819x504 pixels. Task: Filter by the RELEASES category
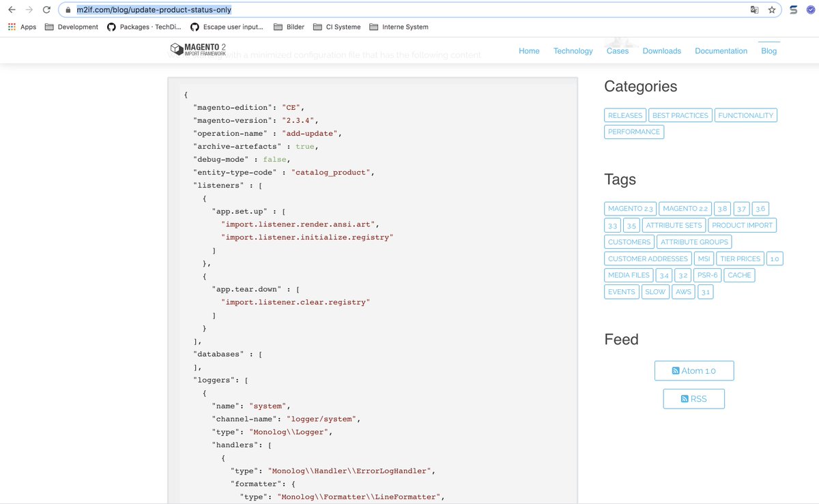pyautogui.click(x=625, y=115)
